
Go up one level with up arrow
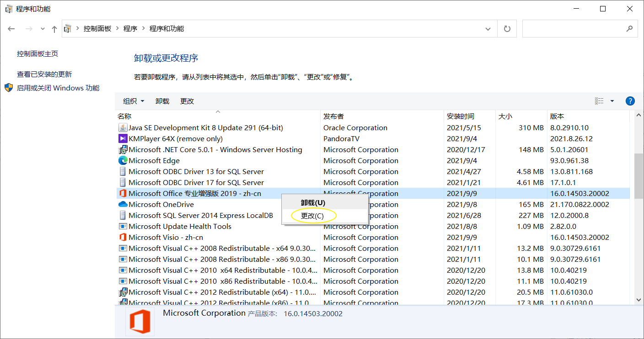(54, 29)
